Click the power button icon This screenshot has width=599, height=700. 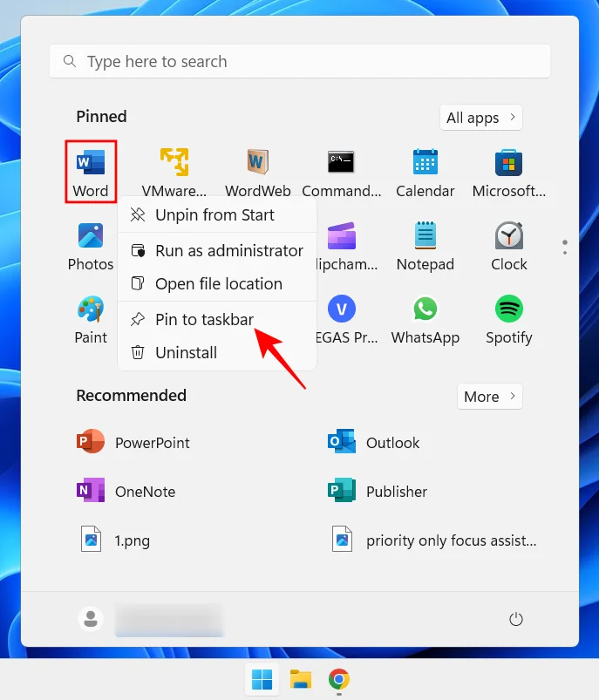tap(516, 619)
